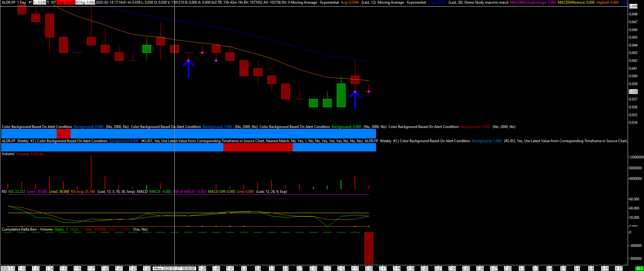
Task: Click the 2020-1-9 date label on time axis
Action: [x=8, y=269]
